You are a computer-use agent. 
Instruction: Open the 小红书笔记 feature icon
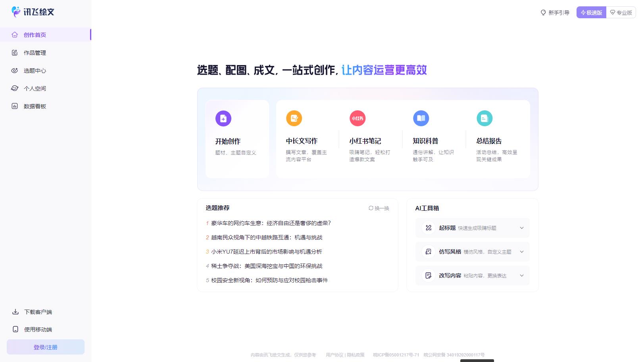click(x=358, y=118)
